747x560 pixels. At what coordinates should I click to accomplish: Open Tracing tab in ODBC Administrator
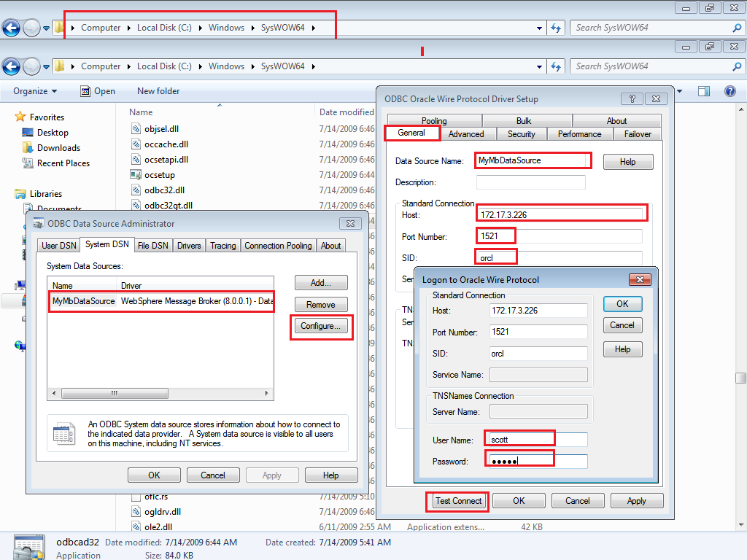[223, 245]
